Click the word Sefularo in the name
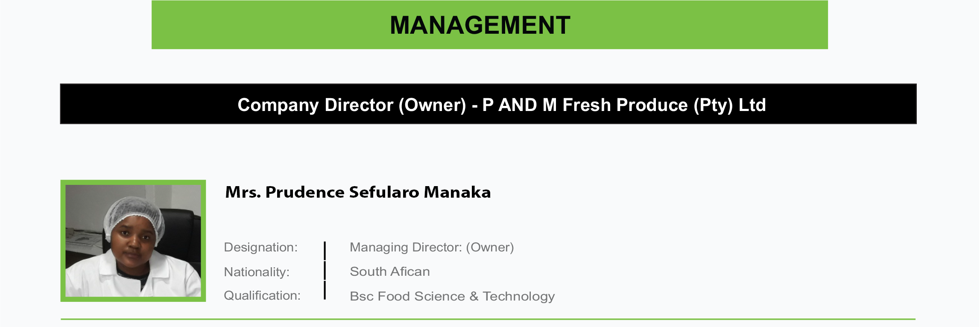 pyautogui.click(x=384, y=192)
